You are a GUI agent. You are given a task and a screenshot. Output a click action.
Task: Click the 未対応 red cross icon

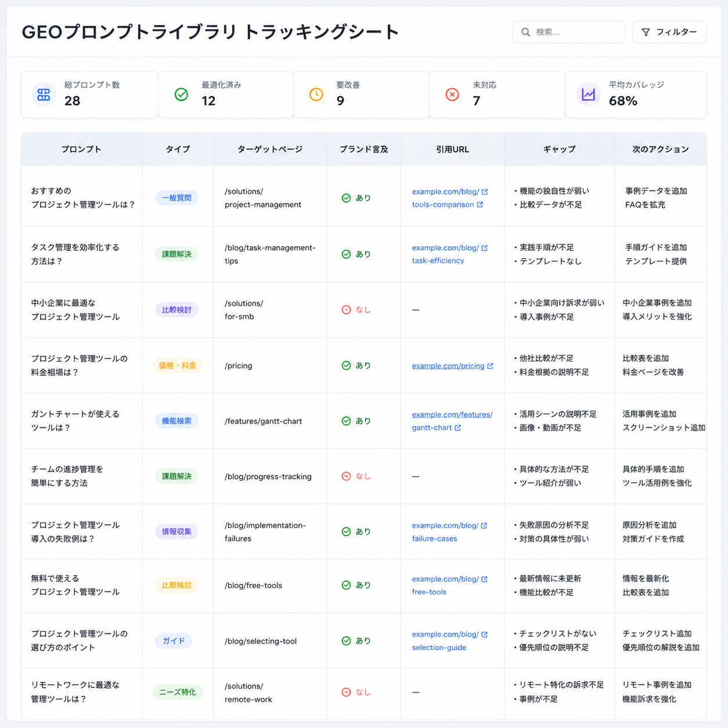click(x=452, y=94)
